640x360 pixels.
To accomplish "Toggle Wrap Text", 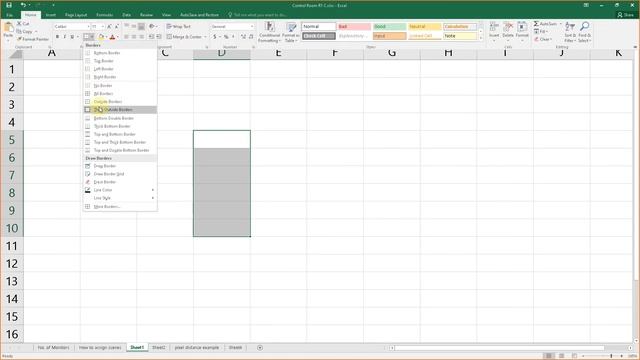I will [178, 27].
